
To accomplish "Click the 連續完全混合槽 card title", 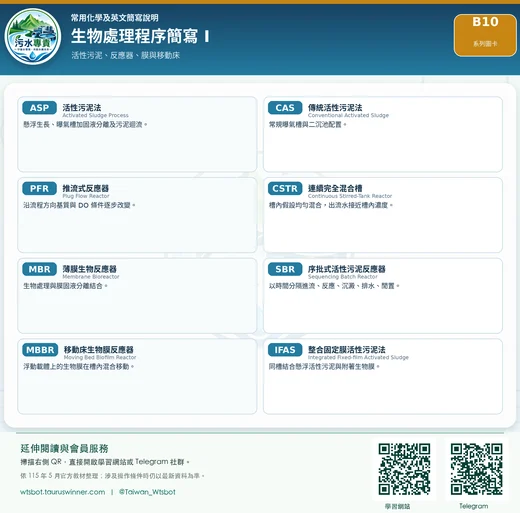I will click(335, 188).
